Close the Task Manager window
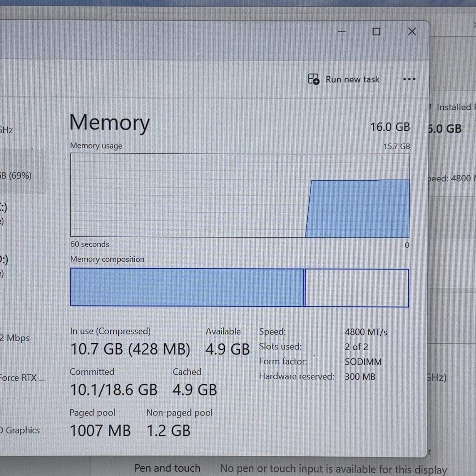The height and width of the screenshot is (476, 476). point(412,31)
